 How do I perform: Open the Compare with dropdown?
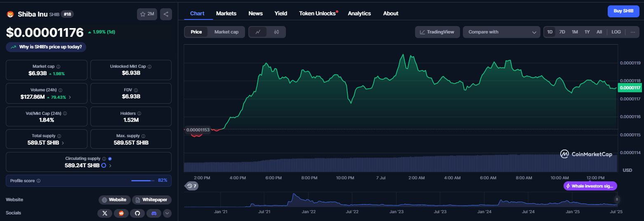[502, 32]
